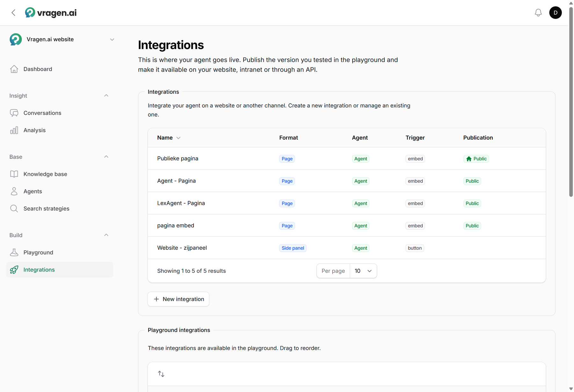Click the Publication column header

click(478, 138)
